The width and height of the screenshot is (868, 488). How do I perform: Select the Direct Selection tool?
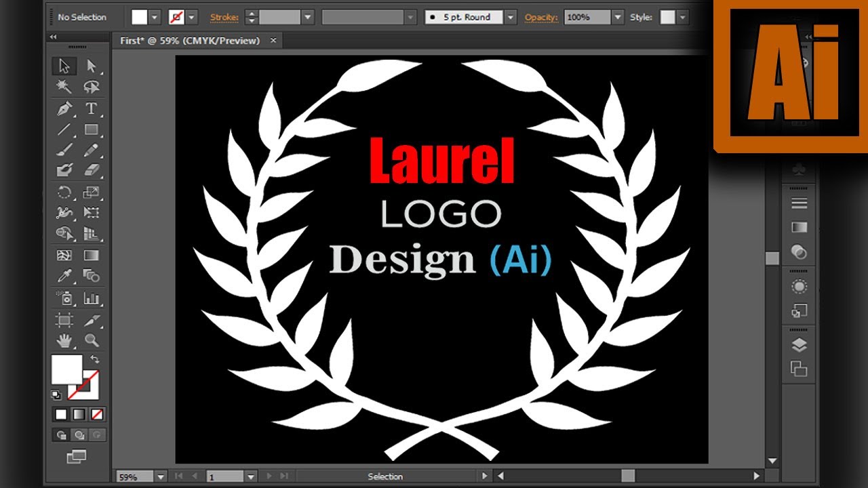point(92,66)
